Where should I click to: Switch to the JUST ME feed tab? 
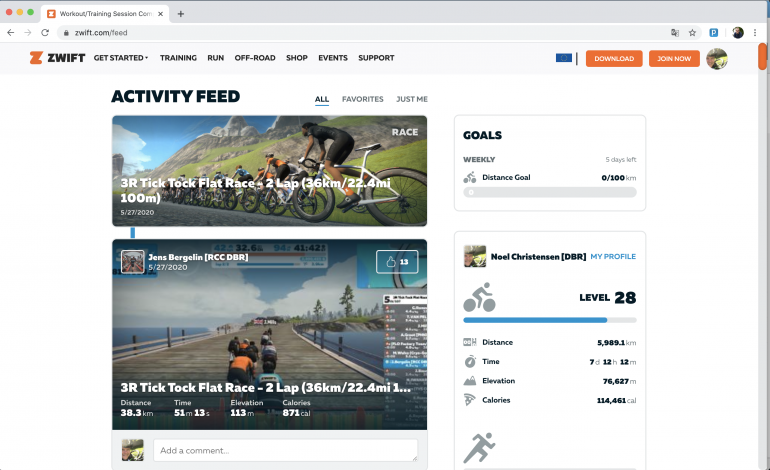[412, 99]
